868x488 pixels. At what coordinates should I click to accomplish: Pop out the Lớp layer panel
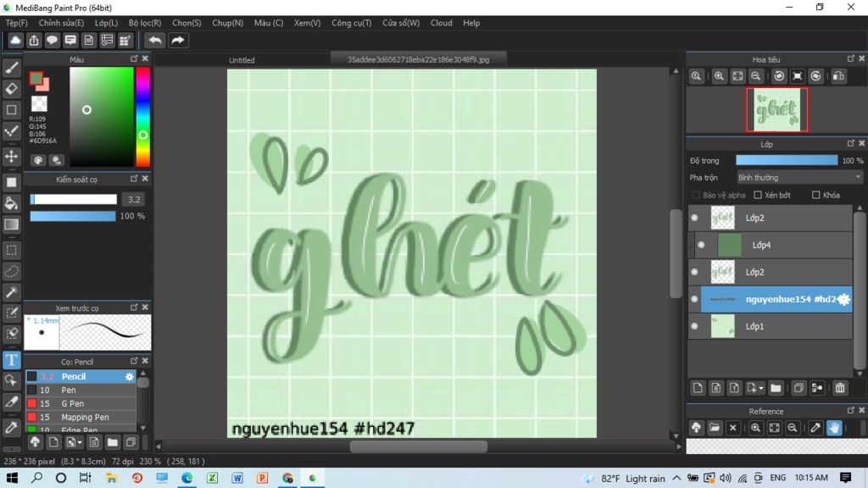[x=851, y=143]
